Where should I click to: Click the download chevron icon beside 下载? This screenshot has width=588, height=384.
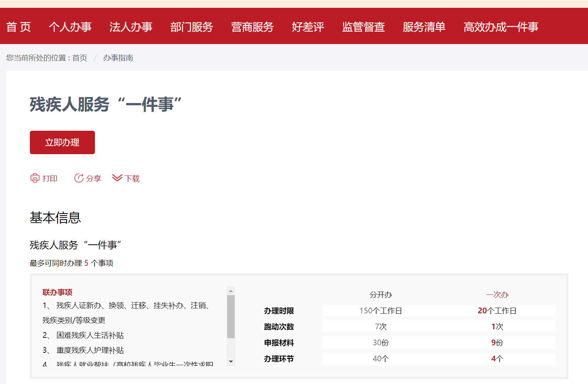point(117,178)
